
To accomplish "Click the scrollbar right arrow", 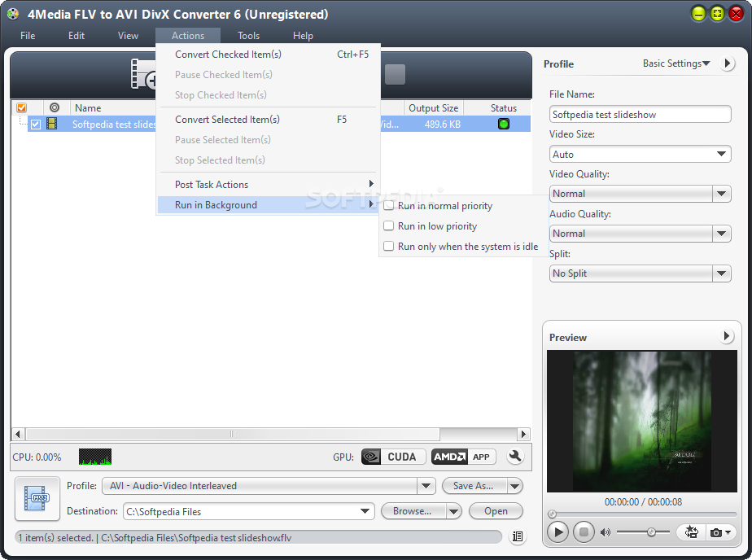I will tap(524, 435).
